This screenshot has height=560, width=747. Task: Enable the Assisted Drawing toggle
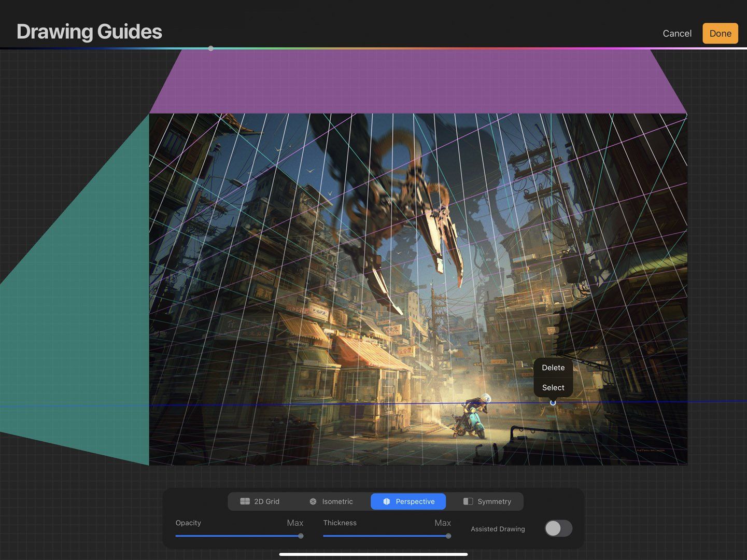coord(558,528)
